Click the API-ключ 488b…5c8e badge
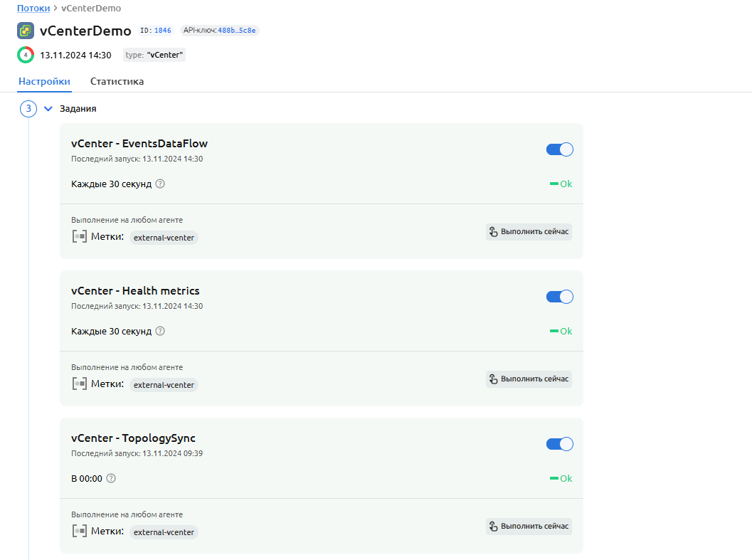The height and width of the screenshot is (560, 752). point(219,31)
